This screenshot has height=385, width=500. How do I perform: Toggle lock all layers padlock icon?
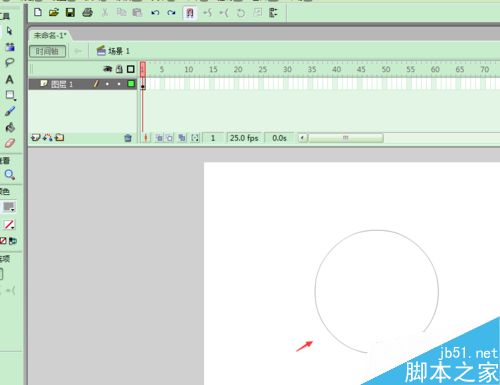pos(119,69)
